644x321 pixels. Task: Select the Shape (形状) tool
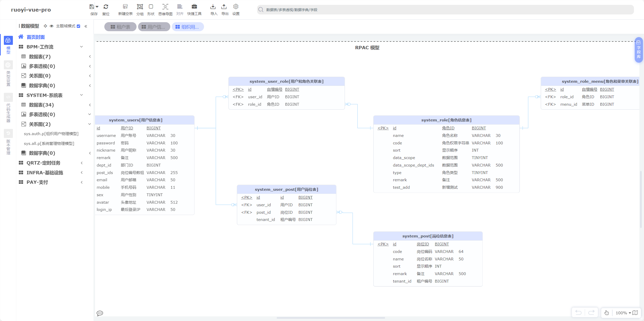(151, 7)
